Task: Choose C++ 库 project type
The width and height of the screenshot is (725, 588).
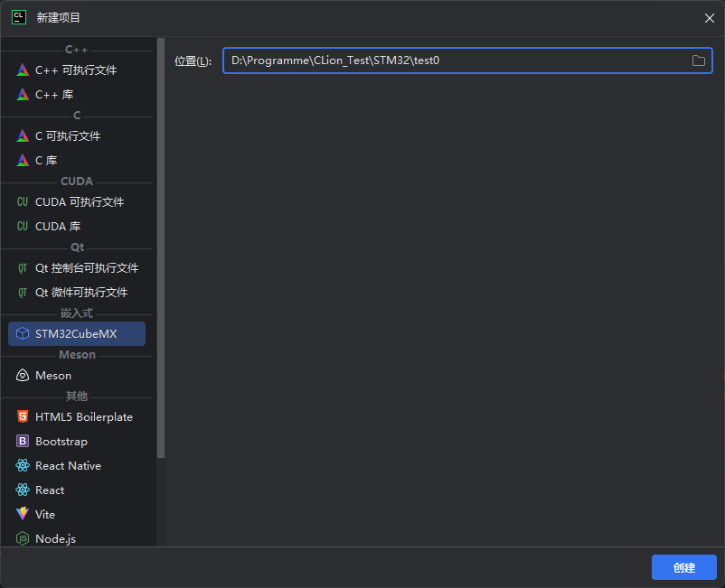Action: pos(77,95)
